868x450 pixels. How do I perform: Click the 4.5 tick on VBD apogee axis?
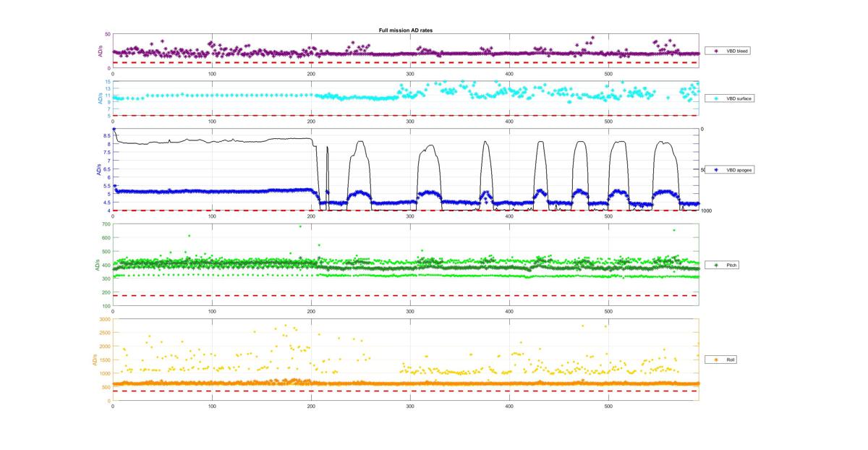(x=106, y=203)
